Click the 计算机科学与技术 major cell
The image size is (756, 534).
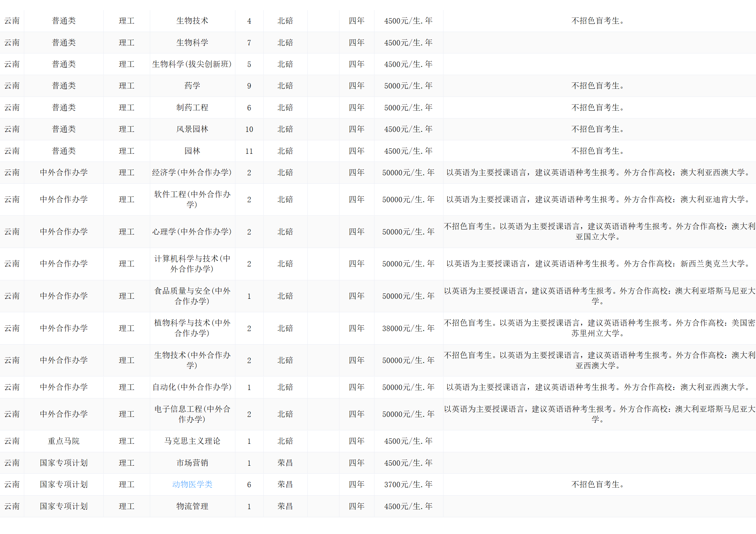192,264
